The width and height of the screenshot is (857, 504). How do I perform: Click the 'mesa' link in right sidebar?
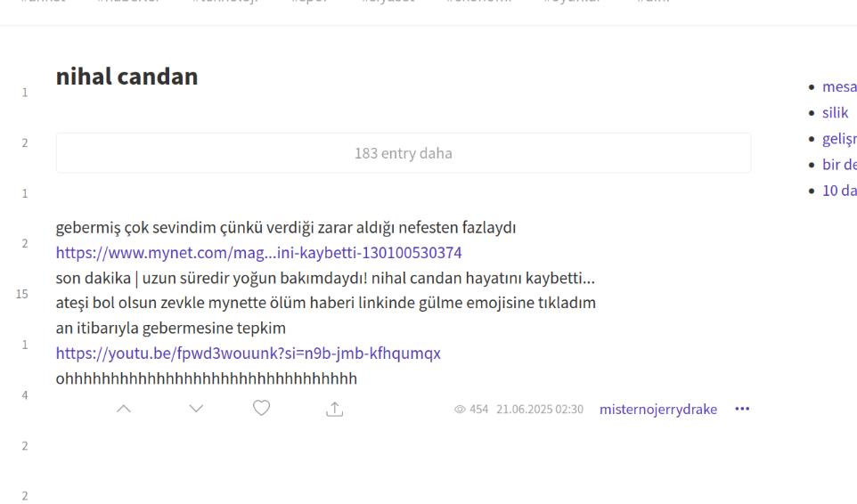coord(838,86)
